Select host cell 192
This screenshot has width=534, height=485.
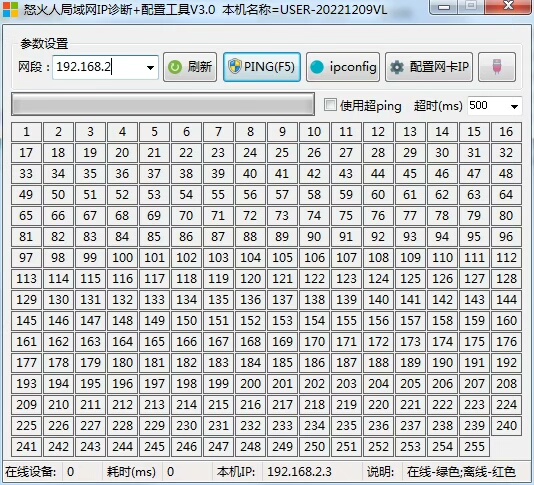(x=506, y=363)
